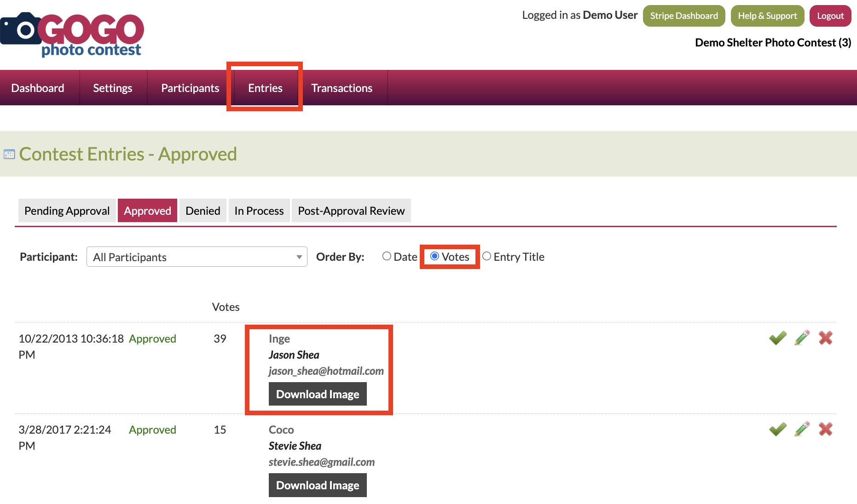Order entries by Entry Title
The width and height of the screenshot is (857, 504).
coord(486,256)
